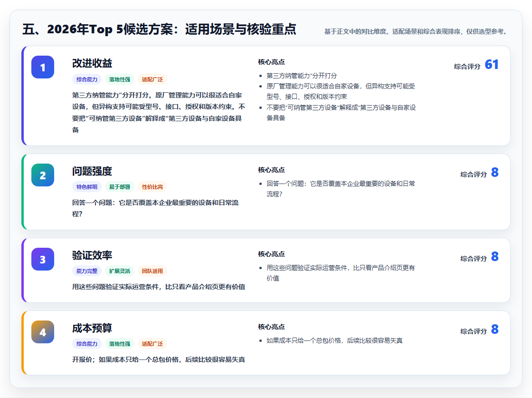Click the score value 61
The width and height of the screenshot is (532, 398).
click(x=492, y=65)
